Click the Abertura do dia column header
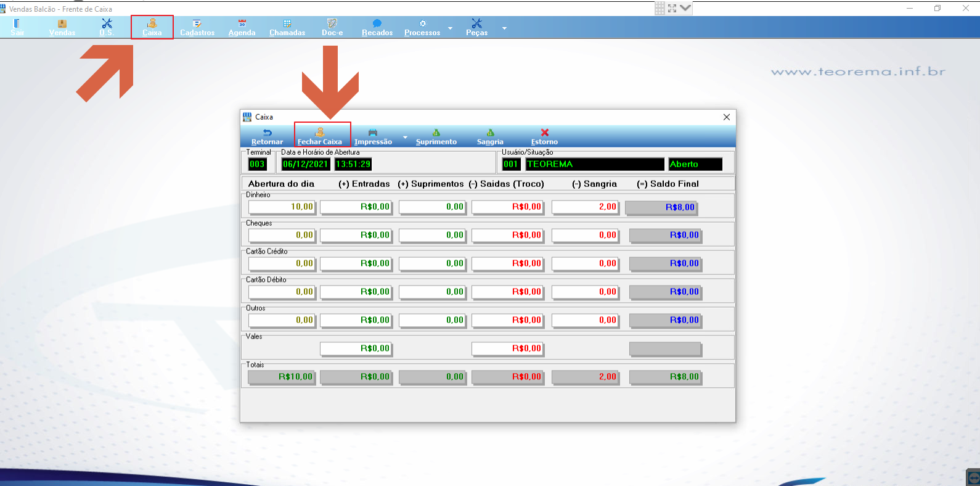The image size is (980, 486). (x=281, y=184)
